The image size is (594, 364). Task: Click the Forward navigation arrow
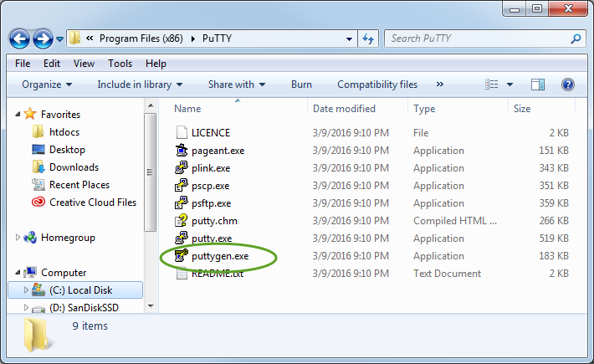click(x=43, y=38)
